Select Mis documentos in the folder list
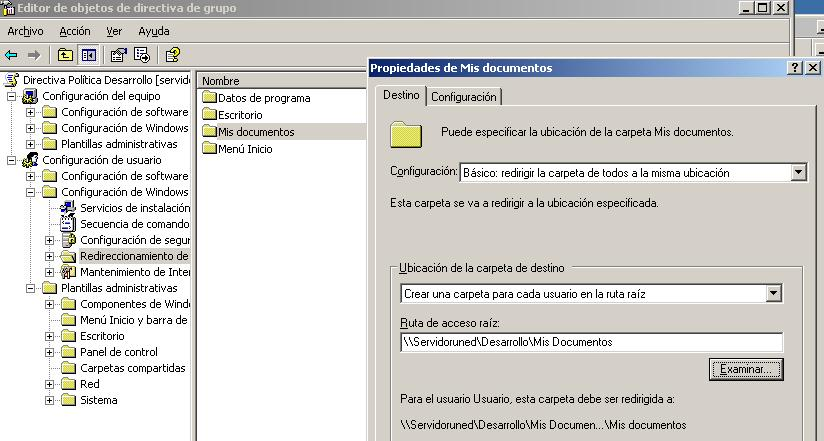Screen dimensions: 824x441 [x=256, y=131]
